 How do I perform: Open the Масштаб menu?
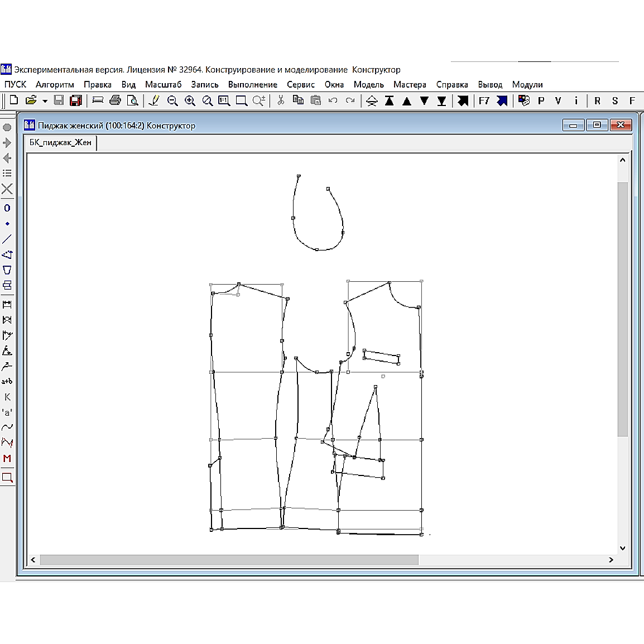163,85
